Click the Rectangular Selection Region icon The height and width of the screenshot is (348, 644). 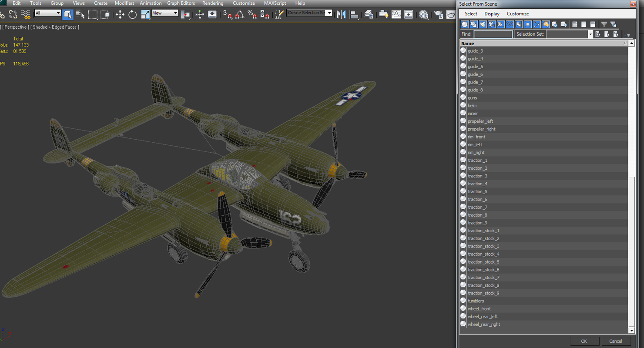click(93, 14)
